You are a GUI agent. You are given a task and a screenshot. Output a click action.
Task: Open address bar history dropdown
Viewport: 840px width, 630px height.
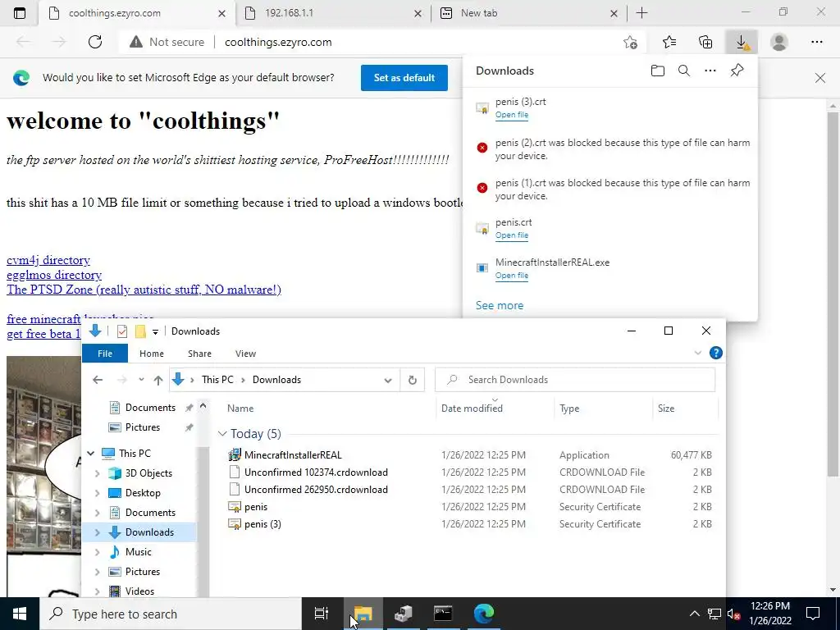pos(388,381)
